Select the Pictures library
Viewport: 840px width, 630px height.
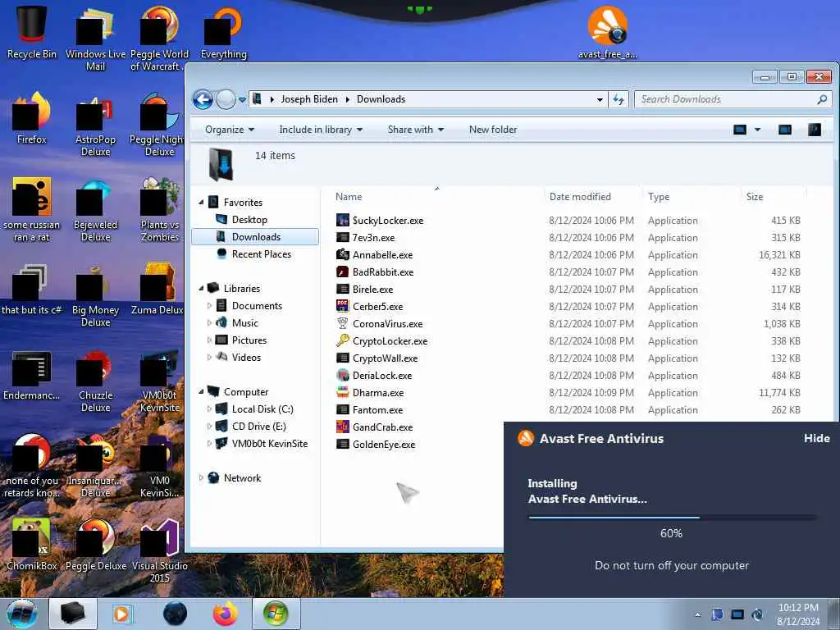(249, 340)
